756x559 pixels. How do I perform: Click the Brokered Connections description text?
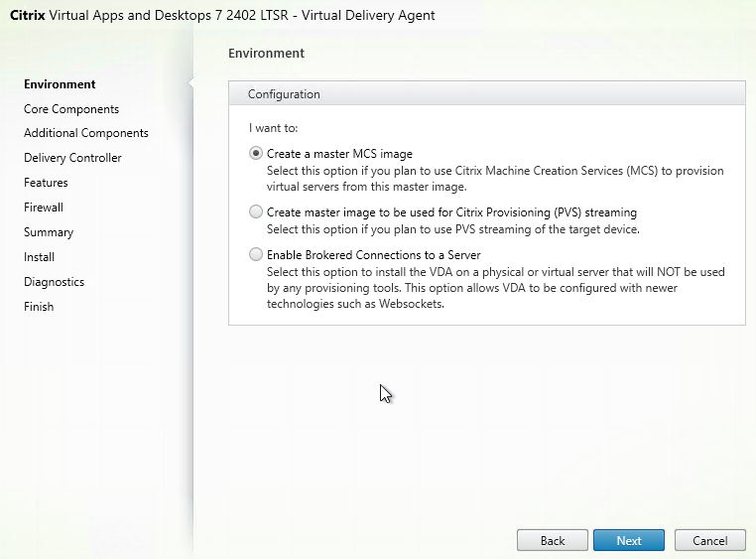[496, 288]
